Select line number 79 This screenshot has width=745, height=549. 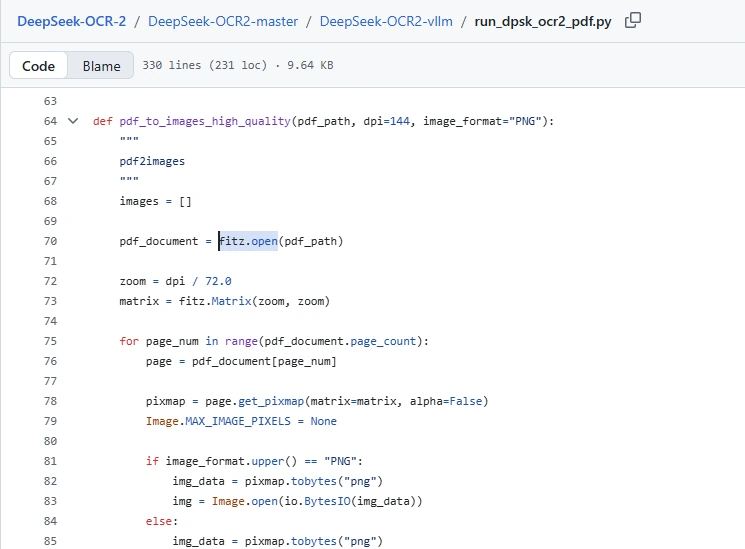pyautogui.click(x=50, y=421)
